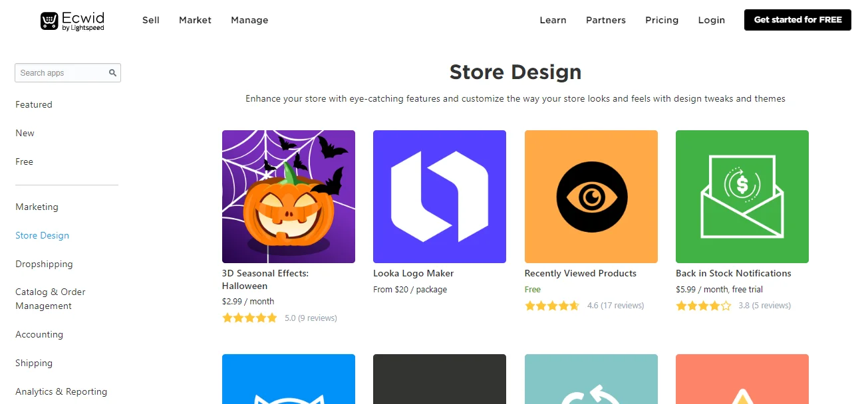The width and height of the screenshot is (868, 404).
Task: Click the green Free price label
Action: click(x=533, y=289)
